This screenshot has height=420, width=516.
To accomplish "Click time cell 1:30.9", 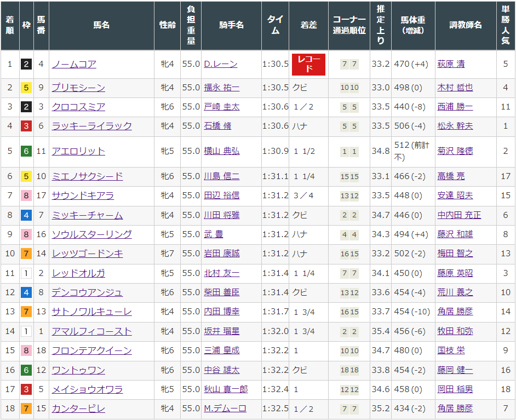I will [x=275, y=151].
